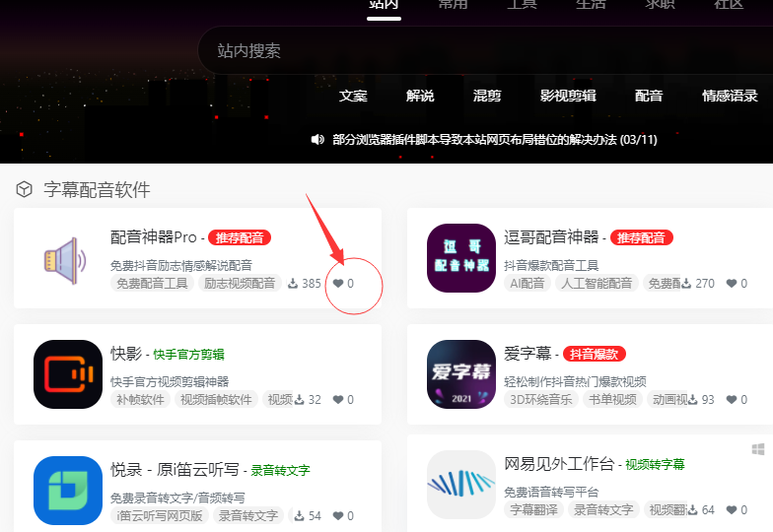Like 配音神器Pro with its heart icon
Screen dimensions: 773x532
[x=338, y=284]
